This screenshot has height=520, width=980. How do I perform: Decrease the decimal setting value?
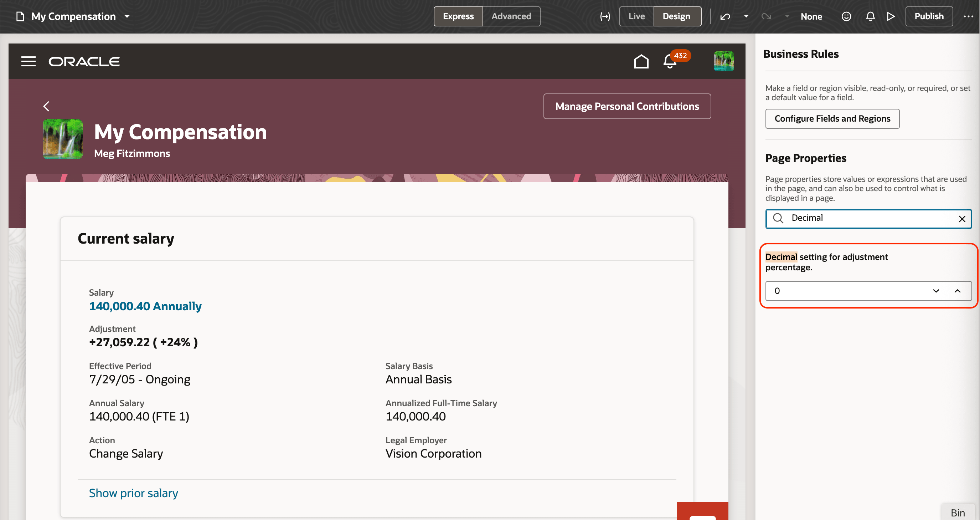point(936,291)
